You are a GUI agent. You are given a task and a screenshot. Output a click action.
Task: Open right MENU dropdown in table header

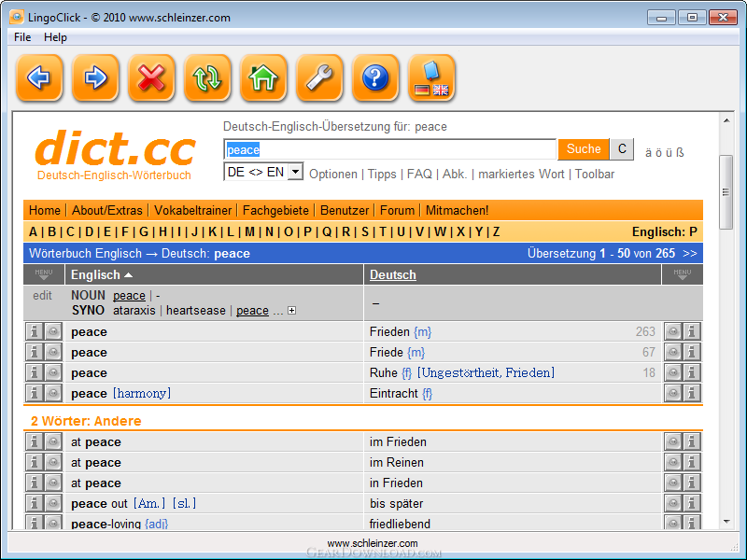(683, 274)
